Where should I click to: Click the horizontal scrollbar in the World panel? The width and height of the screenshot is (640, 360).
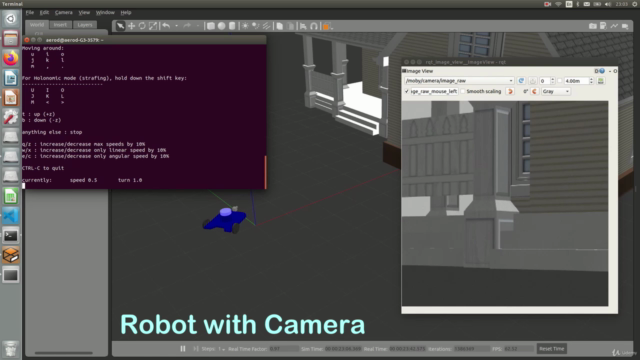tap(63, 353)
